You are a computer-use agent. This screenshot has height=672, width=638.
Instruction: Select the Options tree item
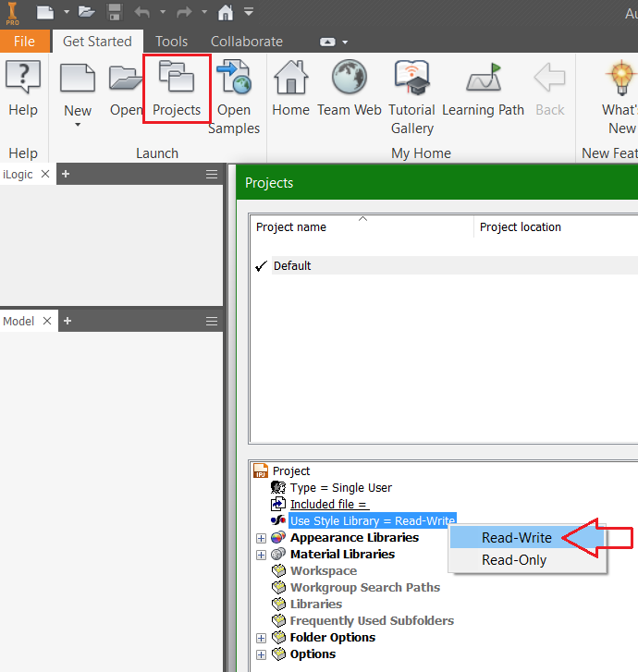click(x=313, y=654)
